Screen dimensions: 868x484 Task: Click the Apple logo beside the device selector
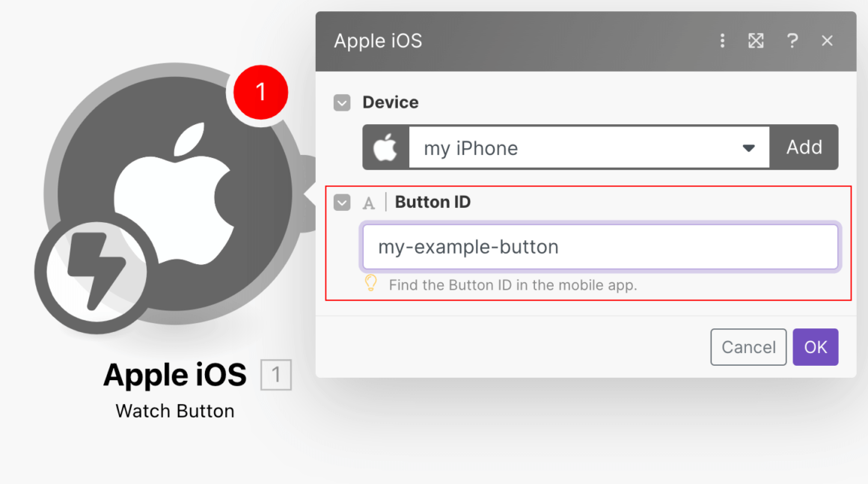pos(385,147)
